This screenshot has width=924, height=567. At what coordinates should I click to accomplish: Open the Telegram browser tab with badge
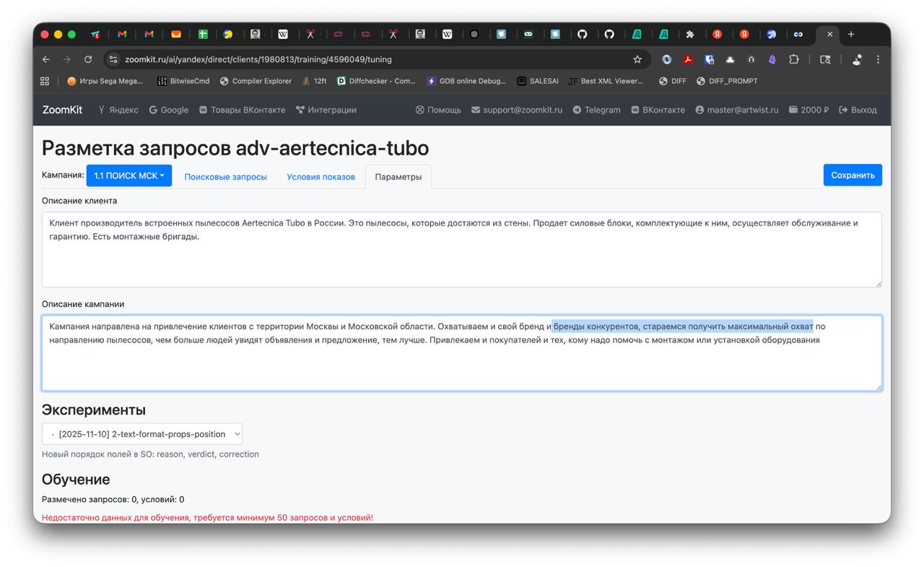pos(95,34)
